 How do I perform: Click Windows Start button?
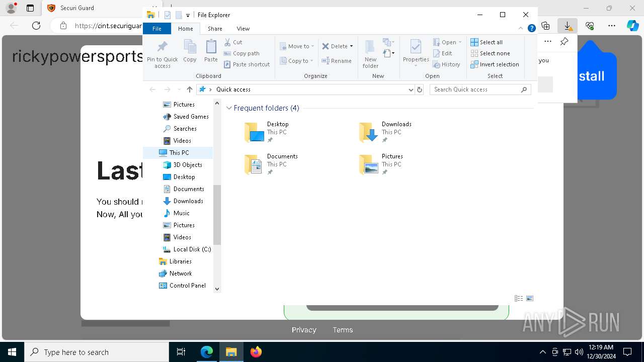click(x=12, y=352)
